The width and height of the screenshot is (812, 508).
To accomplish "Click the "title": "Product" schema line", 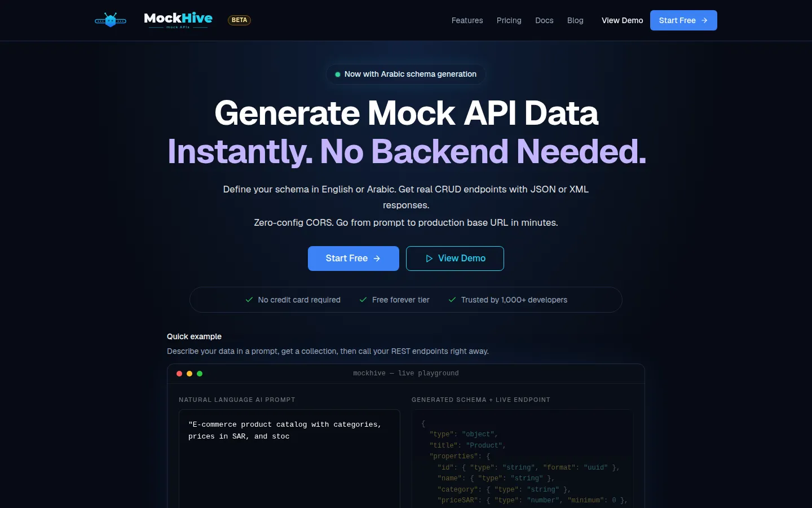I will [x=467, y=445].
